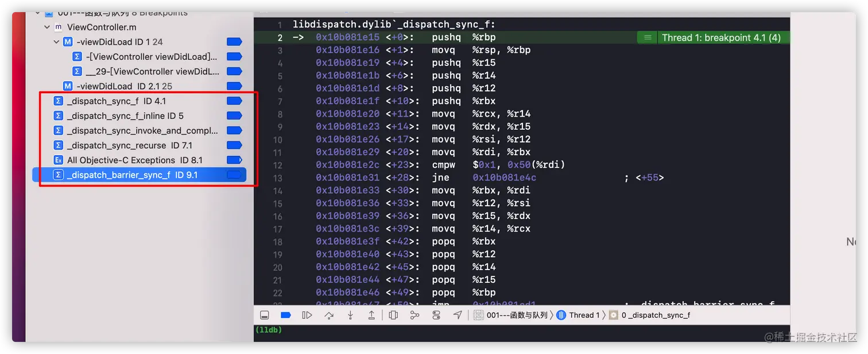Select the _dispatch_sync_recurse ID 7.1 row
Viewport: 868px width, 354px height.
(139, 145)
